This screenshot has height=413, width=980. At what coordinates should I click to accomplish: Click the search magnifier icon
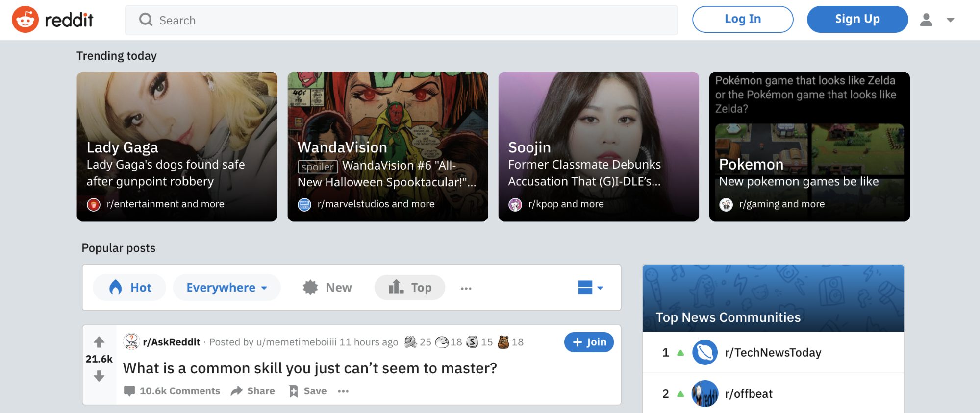(146, 20)
